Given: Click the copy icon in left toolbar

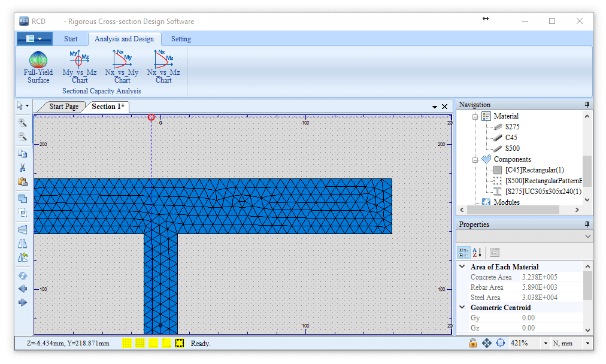Looking at the screenshot, I should tap(22, 153).
